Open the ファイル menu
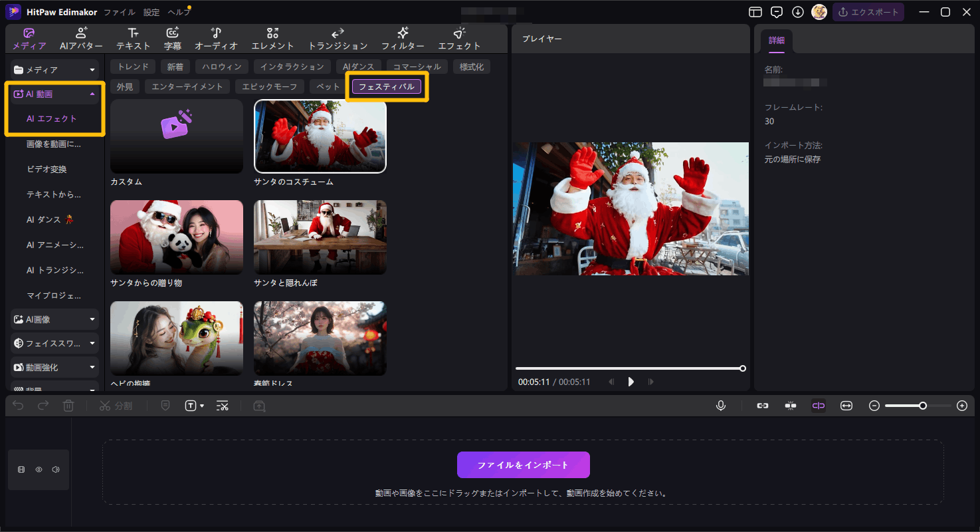 point(119,12)
